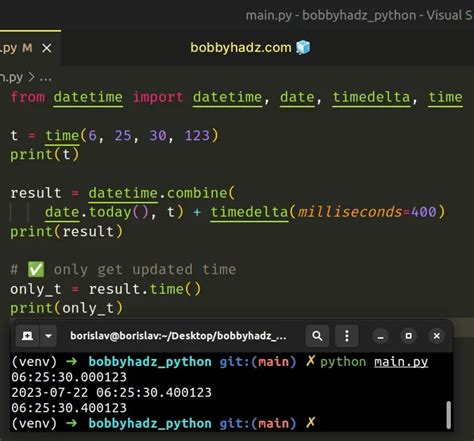Click 'only_t' variable assignment
Viewport: 474px width, 441px height.
[36, 289]
